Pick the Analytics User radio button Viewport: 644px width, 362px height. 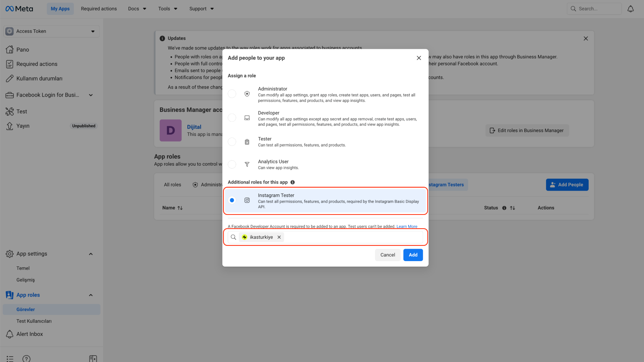point(232,165)
